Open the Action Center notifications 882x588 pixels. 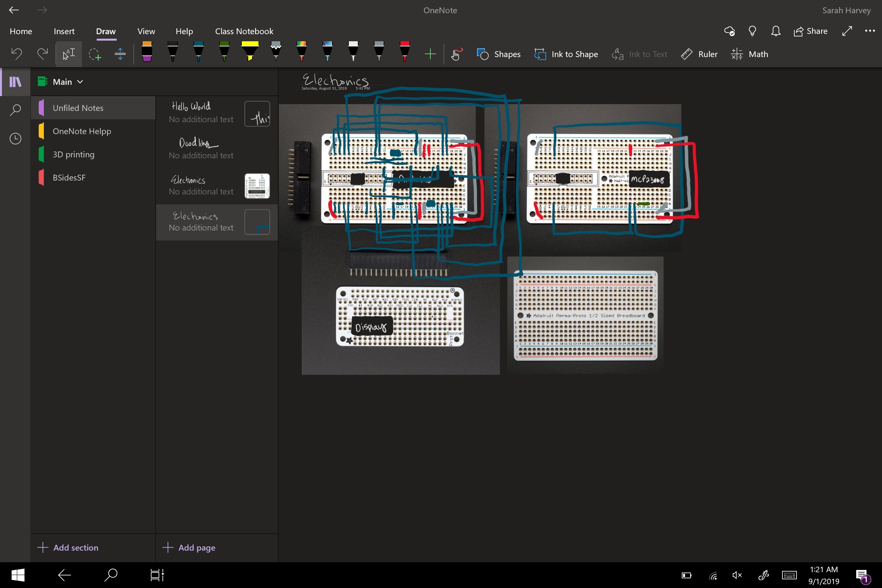pyautogui.click(x=863, y=576)
